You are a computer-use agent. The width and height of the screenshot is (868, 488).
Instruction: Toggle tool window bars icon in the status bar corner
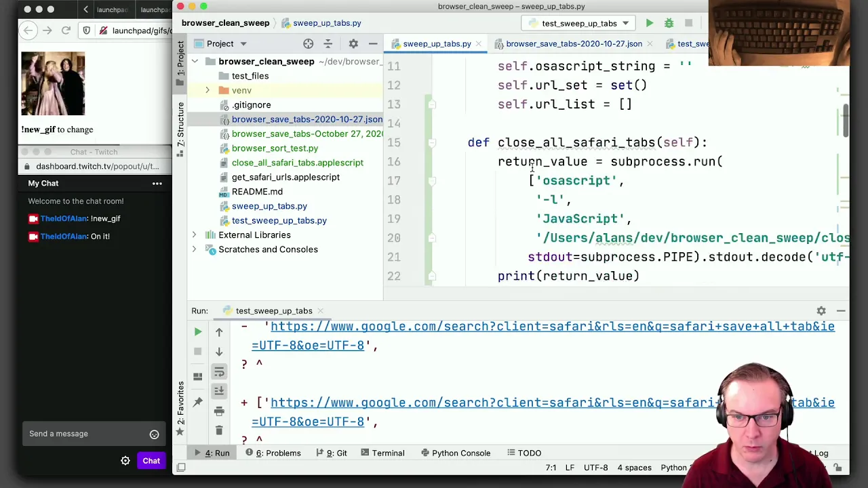click(x=181, y=468)
